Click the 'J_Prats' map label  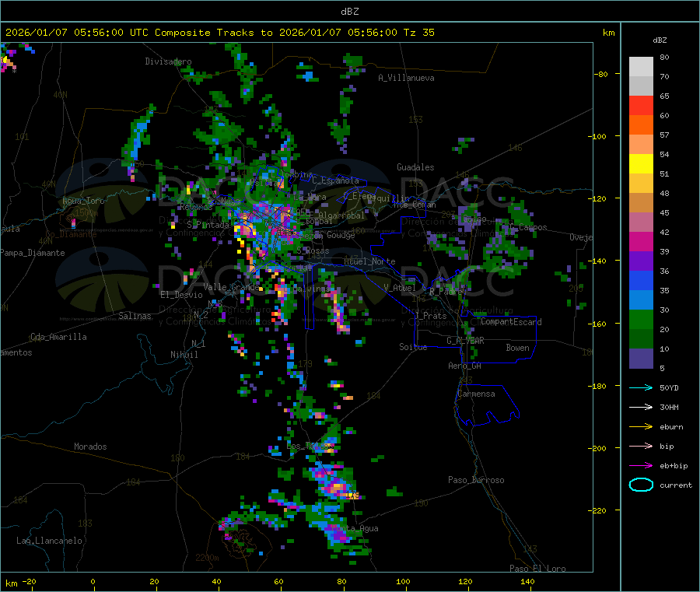pos(430,316)
